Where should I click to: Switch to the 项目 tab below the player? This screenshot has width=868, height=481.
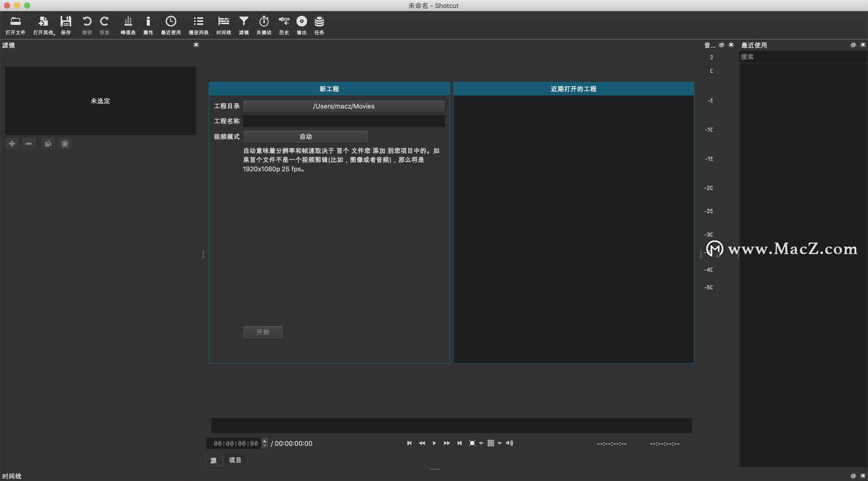tap(235, 460)
